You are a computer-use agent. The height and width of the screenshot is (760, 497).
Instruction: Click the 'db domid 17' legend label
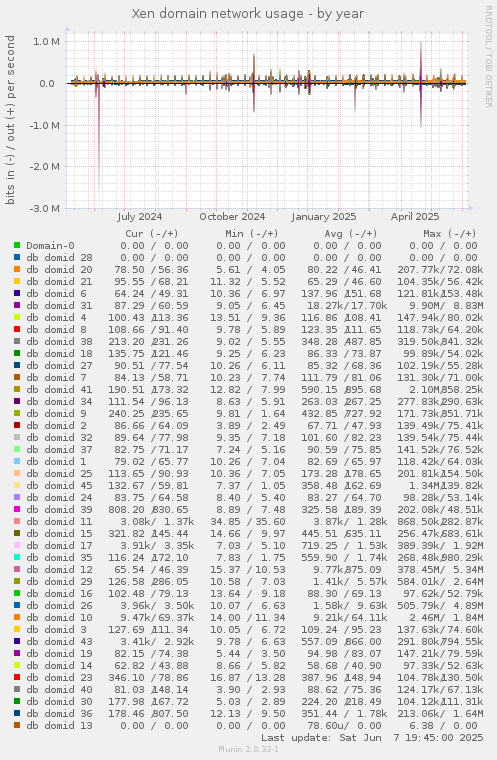click(59, 546)
